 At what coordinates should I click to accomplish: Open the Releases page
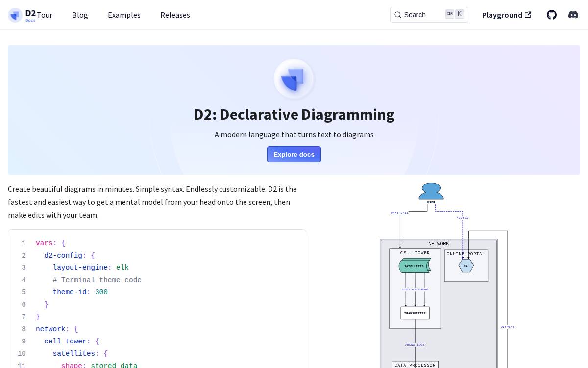[x=175, y=15]
